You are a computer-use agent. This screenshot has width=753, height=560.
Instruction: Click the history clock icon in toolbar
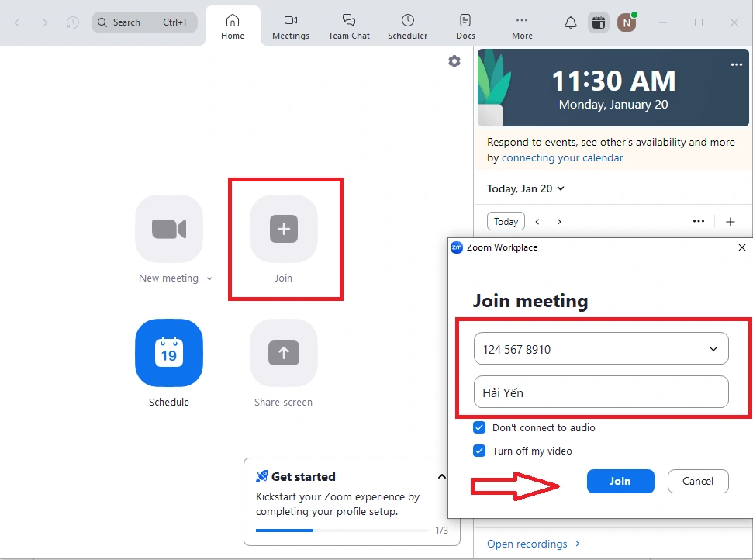point(73,22)
